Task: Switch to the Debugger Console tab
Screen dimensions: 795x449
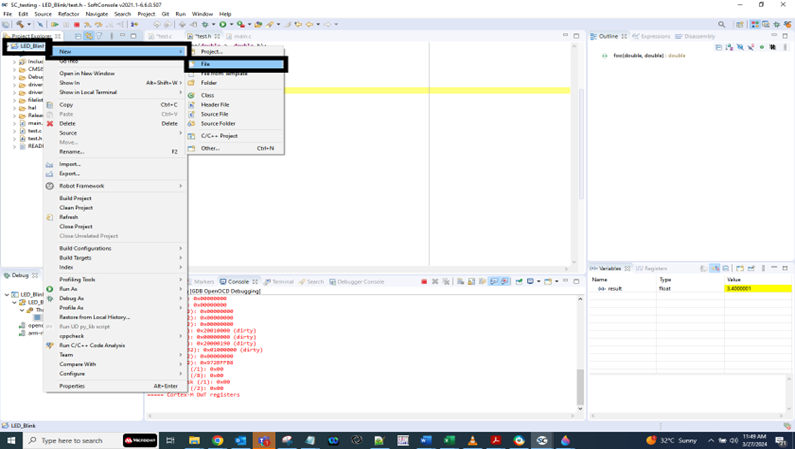Action: tap(357, 282)
